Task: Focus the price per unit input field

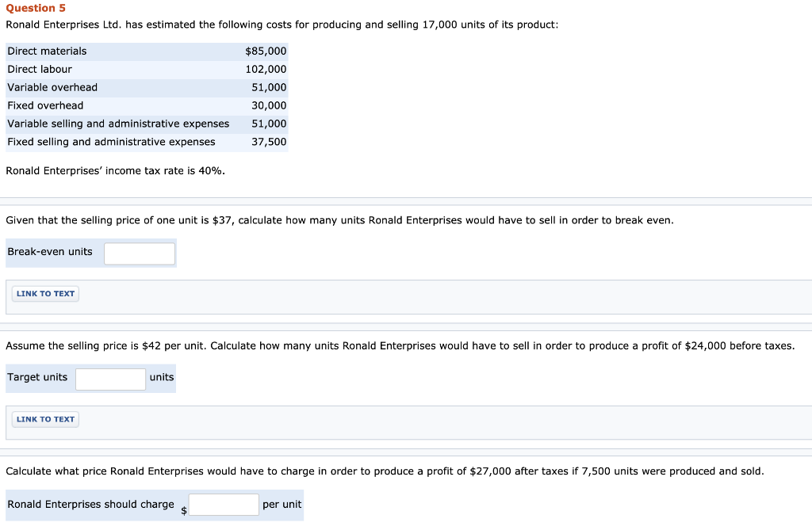Action: tap(224, 505)
